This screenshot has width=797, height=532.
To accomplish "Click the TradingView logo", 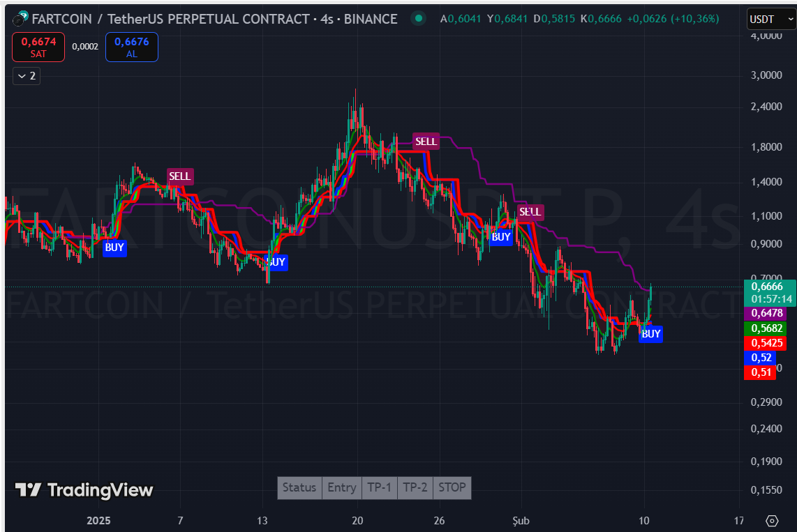I will pos(84,490).
